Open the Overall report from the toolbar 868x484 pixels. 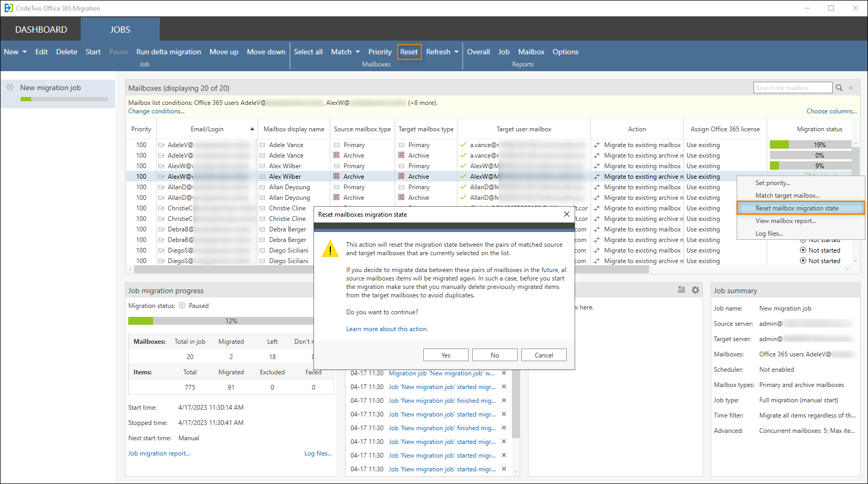pyautogui.click(x=479, y=52)
